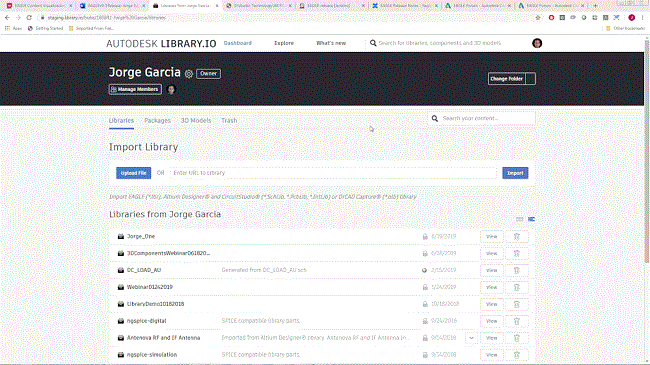Bookmark page with the star icon

tap(538, 17)
